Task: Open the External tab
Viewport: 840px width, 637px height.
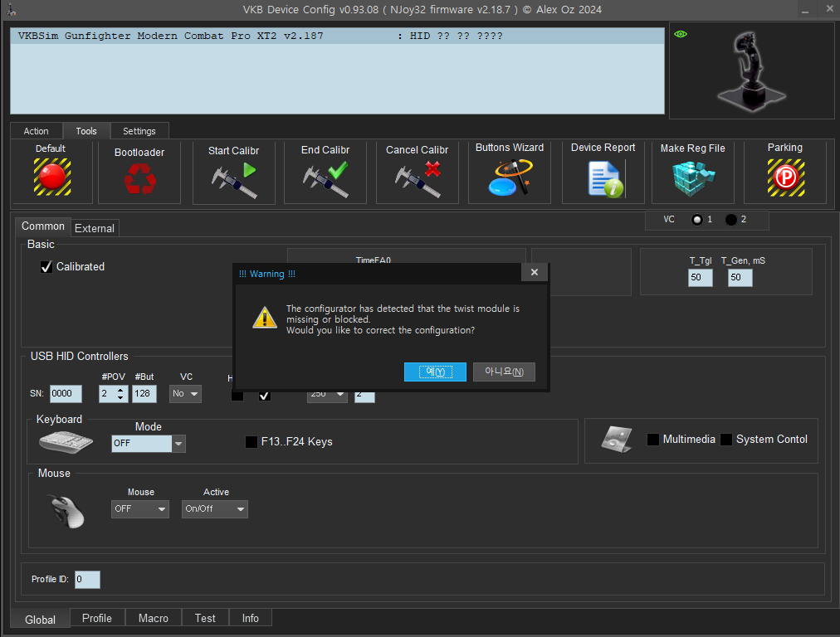Action: (x=95, y=229)
